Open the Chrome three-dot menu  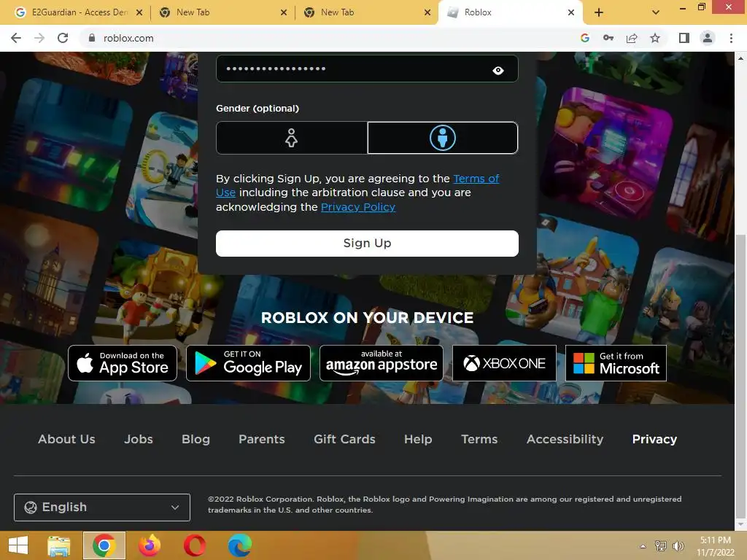coord(731,38)
